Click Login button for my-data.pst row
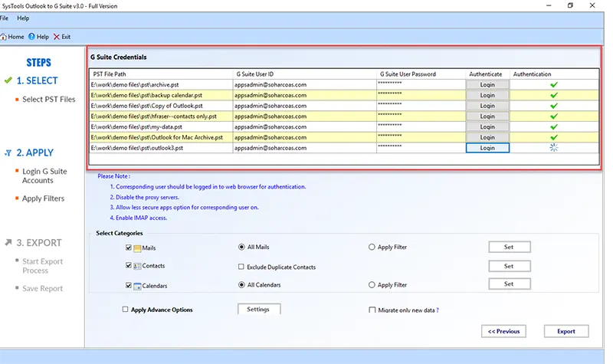 tap(487, 127)
